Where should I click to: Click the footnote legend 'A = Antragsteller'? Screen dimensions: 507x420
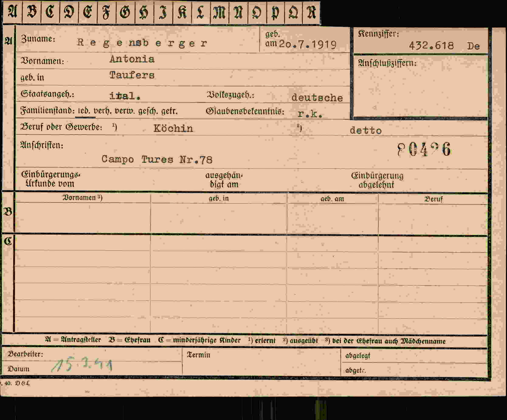73,340
